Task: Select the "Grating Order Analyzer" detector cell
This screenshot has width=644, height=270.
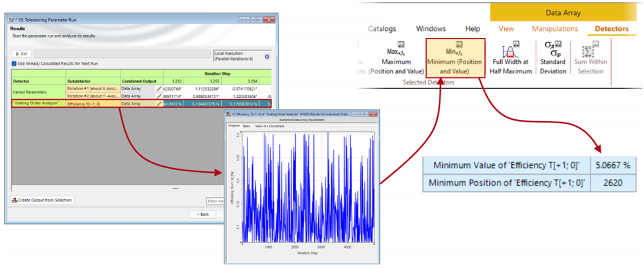Action: tap(39, 104)
